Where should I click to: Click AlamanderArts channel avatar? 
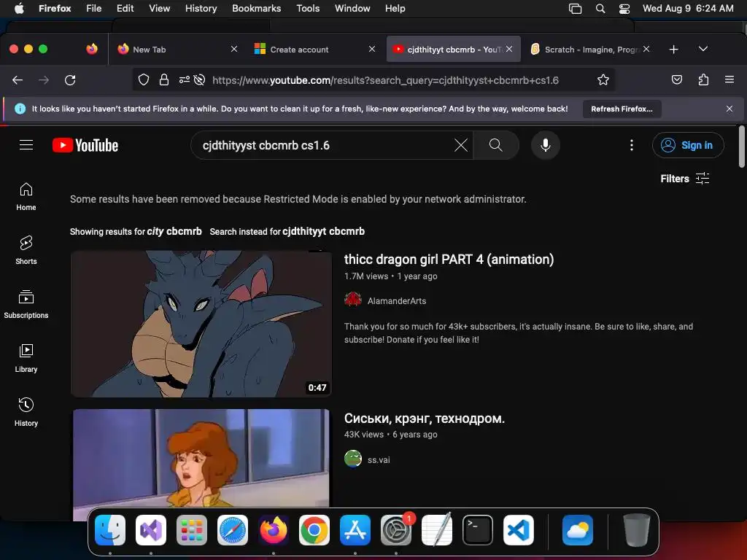click(x=353, y=300)
